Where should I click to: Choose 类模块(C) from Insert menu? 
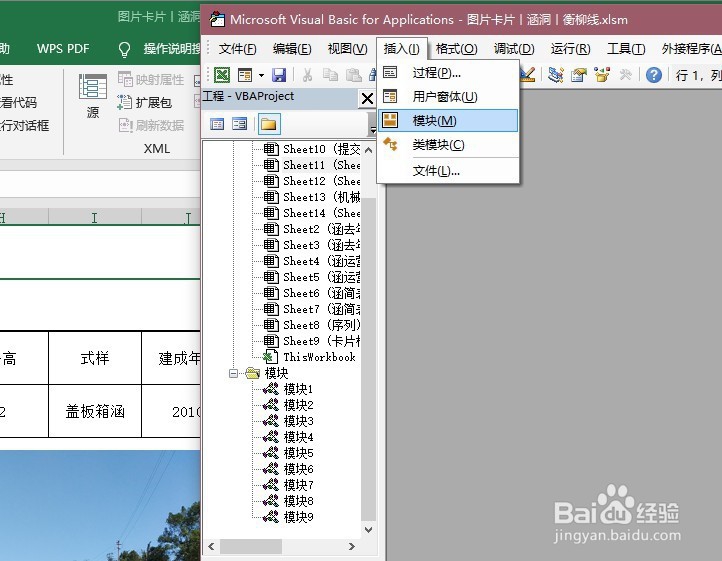coord(448,145)
